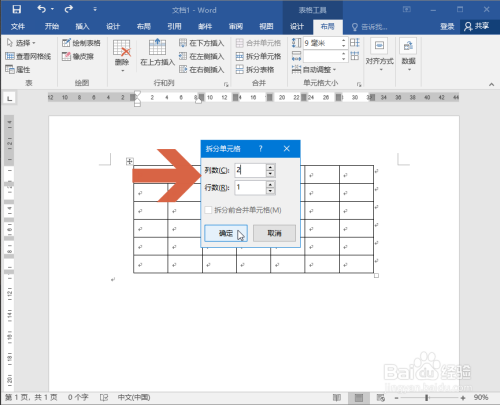
Task: Close the 拆分单元格 dialog
Action: (287, 149)
